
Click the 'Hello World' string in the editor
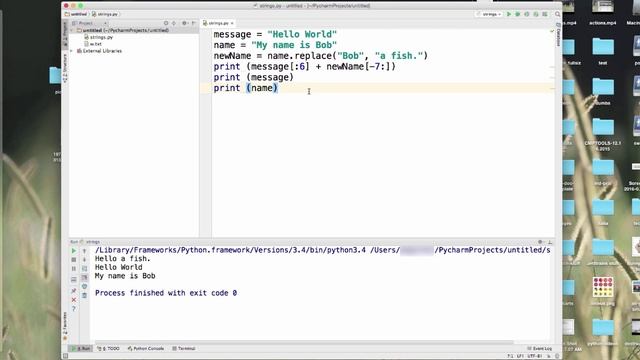click(302, 34)
